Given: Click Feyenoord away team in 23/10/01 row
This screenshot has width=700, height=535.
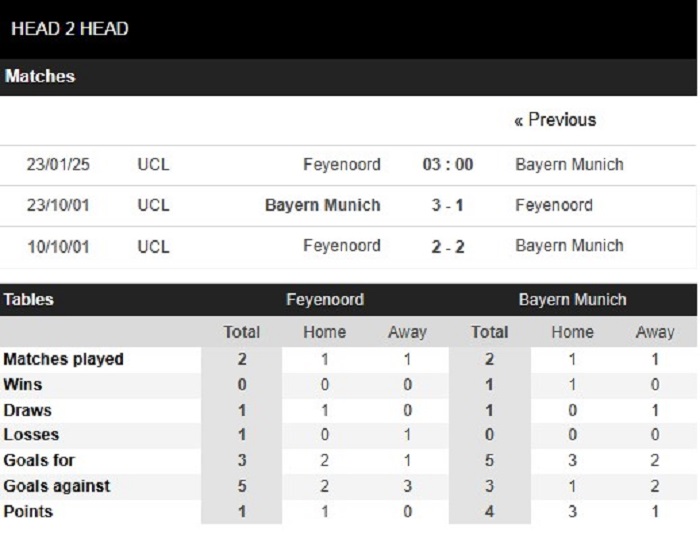Looking at the screenshot, I should (x=554, y=205).
